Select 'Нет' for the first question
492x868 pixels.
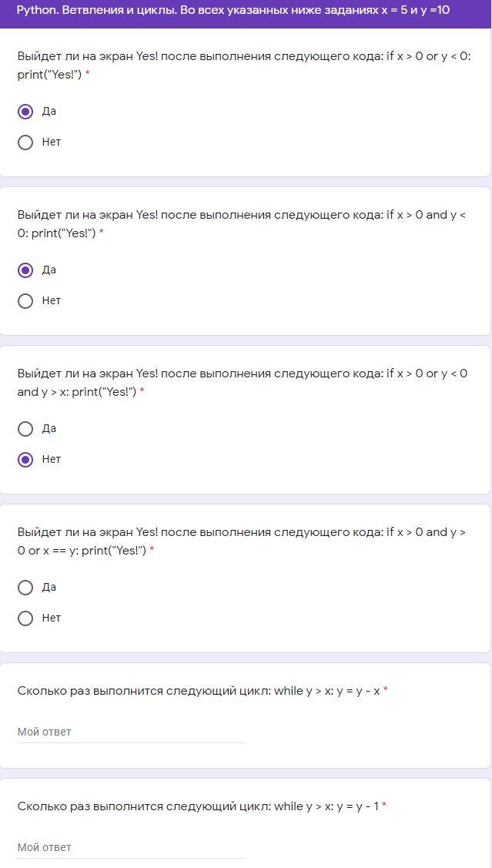pos(25,142)
